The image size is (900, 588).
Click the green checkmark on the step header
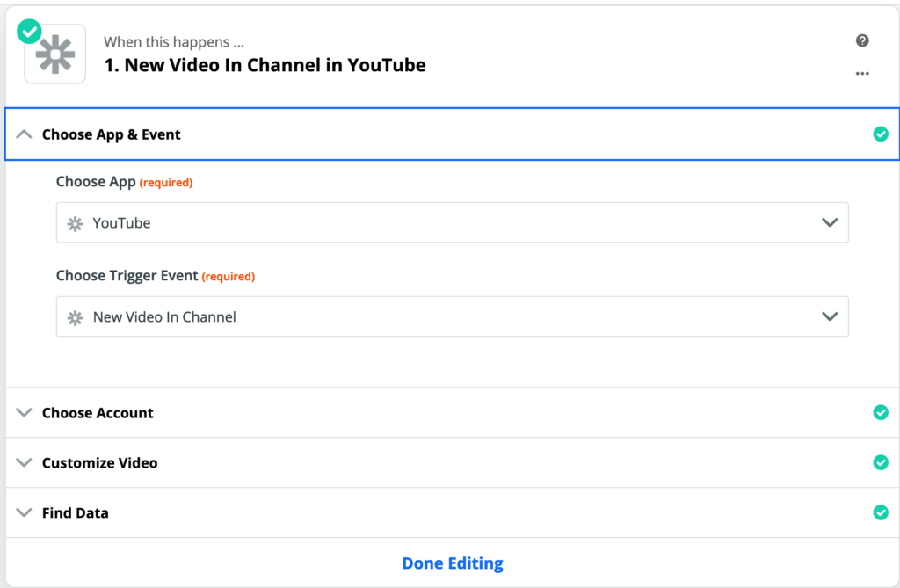pos(28,31)
